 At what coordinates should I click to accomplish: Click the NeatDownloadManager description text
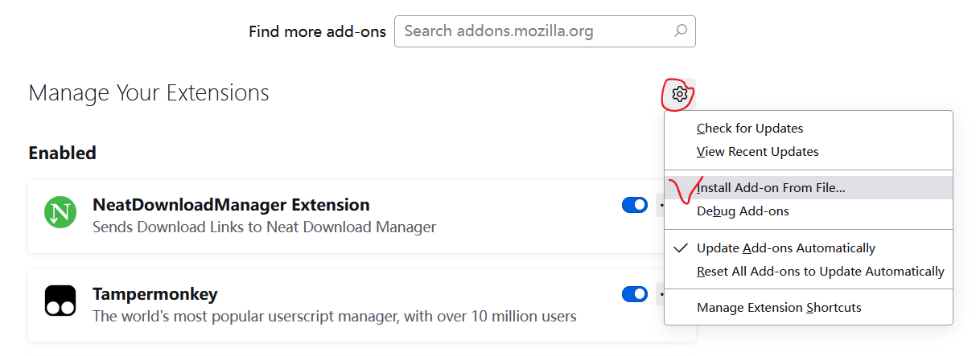pos(265,227)
